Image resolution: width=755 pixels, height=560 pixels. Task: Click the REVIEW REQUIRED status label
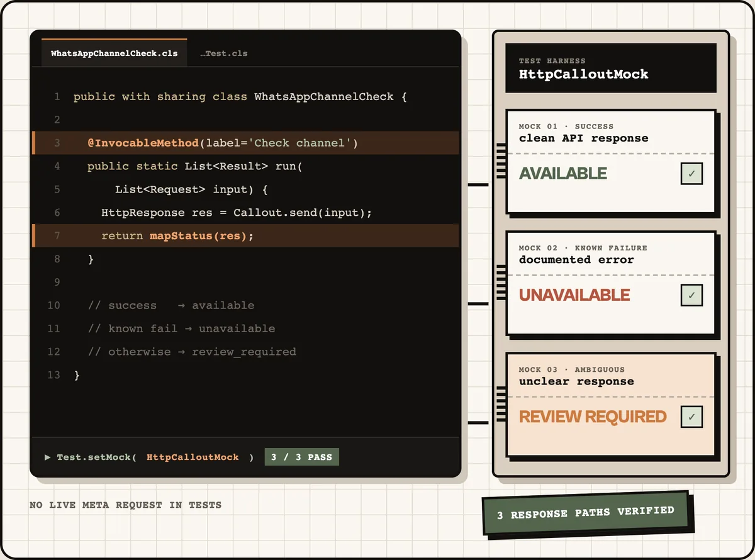click(593, 417)
